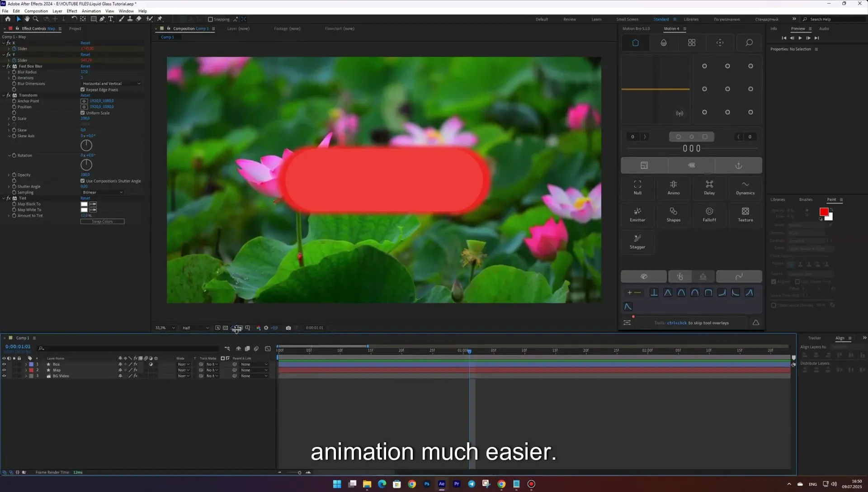Hide the Box layer with eye icon

click(4, 364)
